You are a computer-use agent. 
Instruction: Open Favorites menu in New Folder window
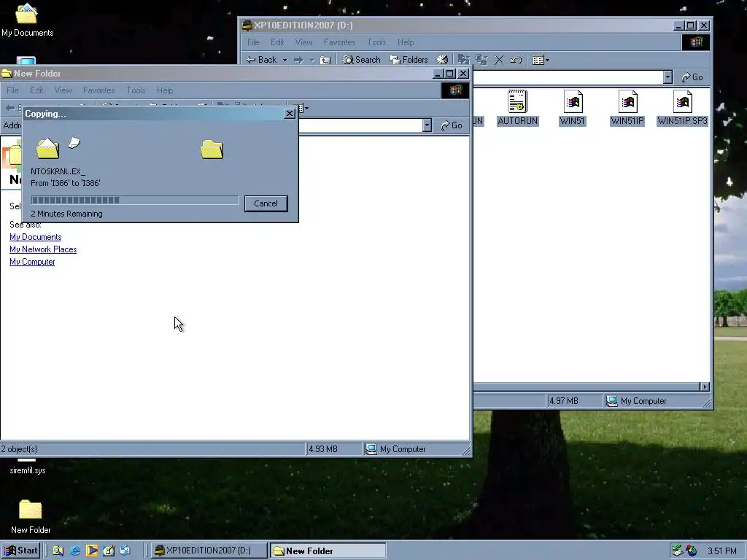click(x=98, y=90)
